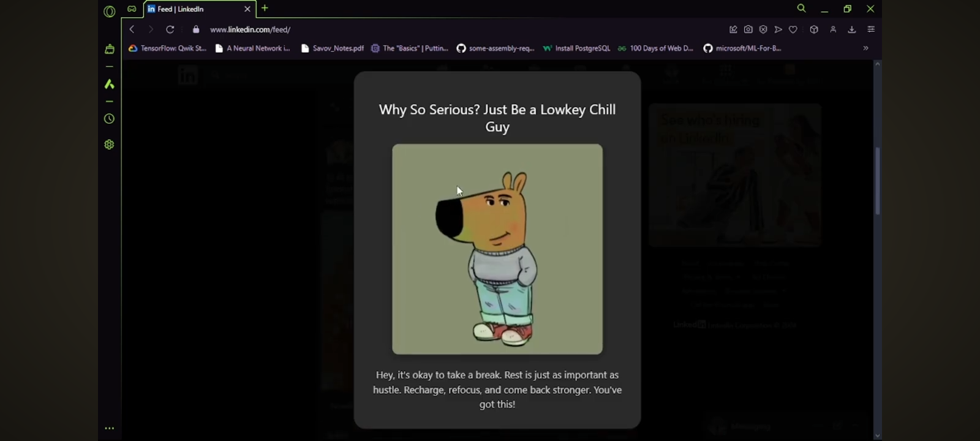The height and width of the screenshot is (441, 980).
Task: Open the GX Cleaner broom sidebar icon
Action: point(110,49)
